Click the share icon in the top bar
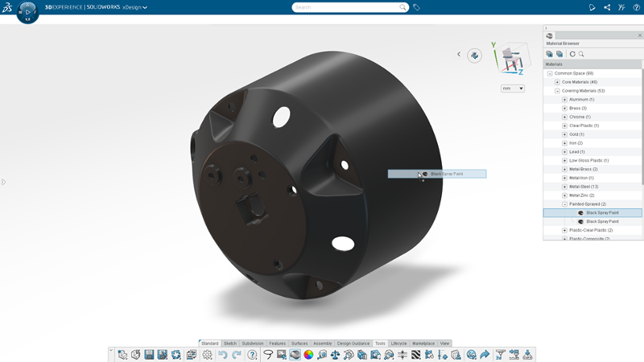Viewport: 644px width, 362px height. pyautogui.click(x=607, y=7)
